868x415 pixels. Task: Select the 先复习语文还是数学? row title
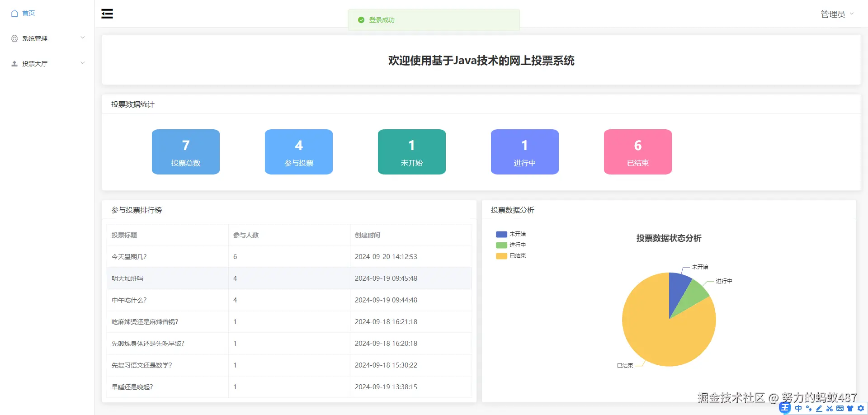(x=142, y=365)
